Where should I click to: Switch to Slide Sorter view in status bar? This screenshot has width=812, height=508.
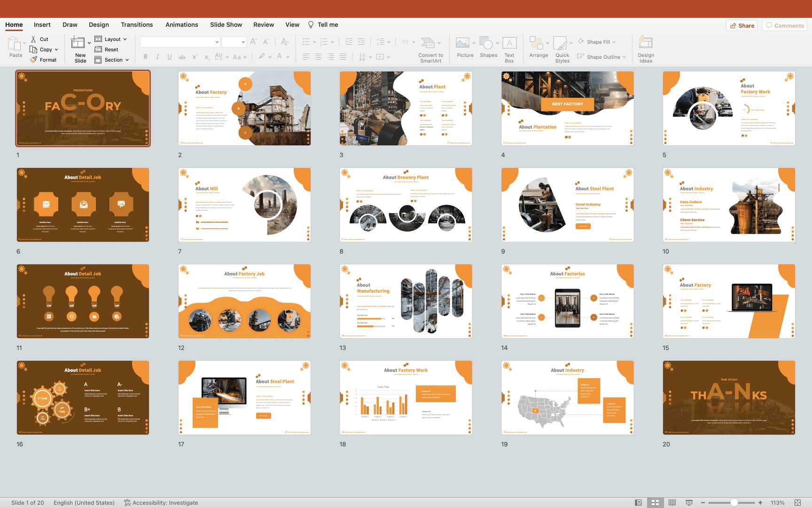pyautogui.click(x=655, y=502)
